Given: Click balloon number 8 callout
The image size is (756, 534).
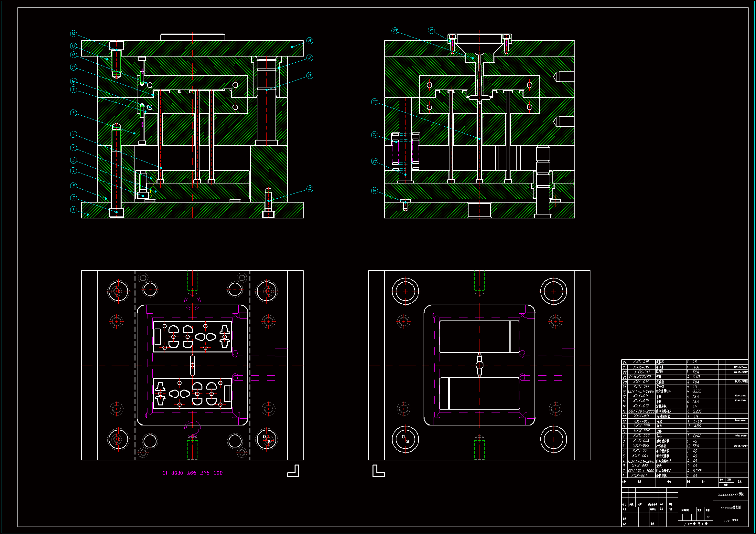Looking at the screenshot, I should click(73, 113).
